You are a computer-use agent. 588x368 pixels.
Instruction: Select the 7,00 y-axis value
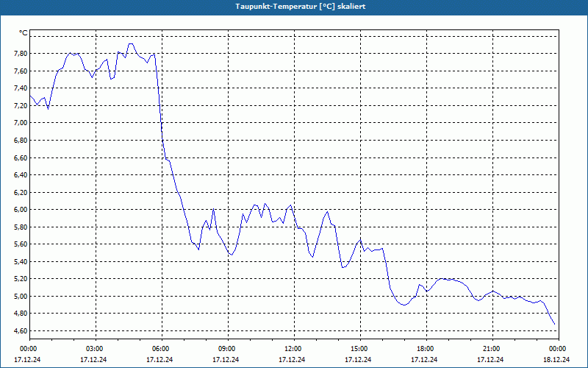pos(21,123)
